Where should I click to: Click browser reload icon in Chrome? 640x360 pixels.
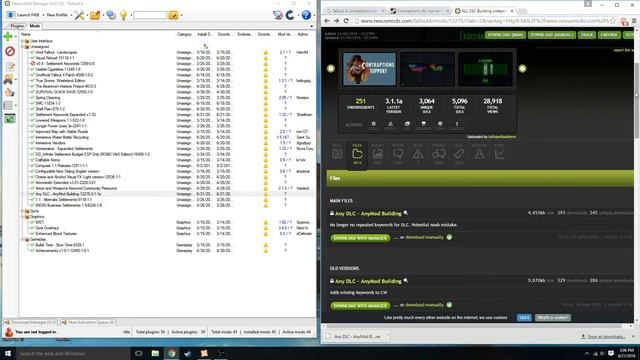pyautogui.click(x=346, y=21)
